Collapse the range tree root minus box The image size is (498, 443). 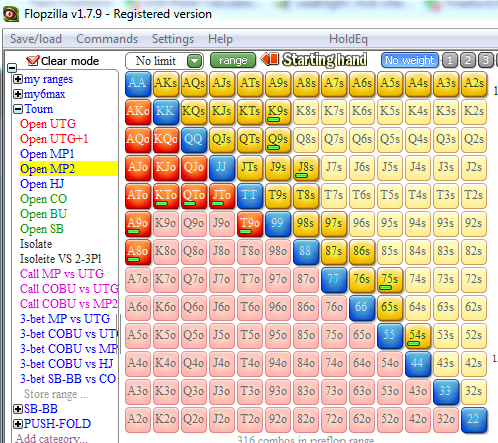click(x=12, y=68)
